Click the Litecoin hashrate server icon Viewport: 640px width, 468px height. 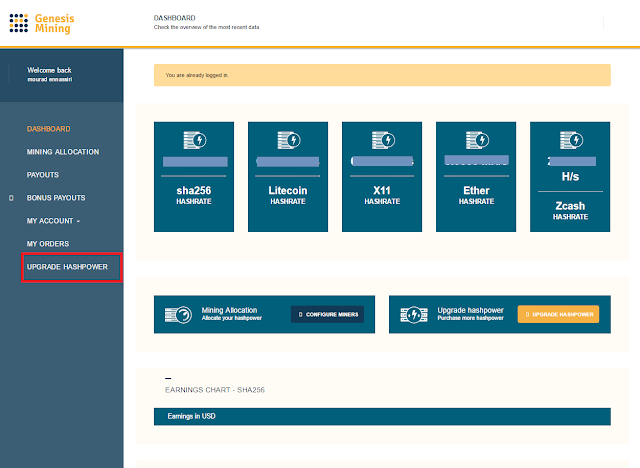[289, 140]
